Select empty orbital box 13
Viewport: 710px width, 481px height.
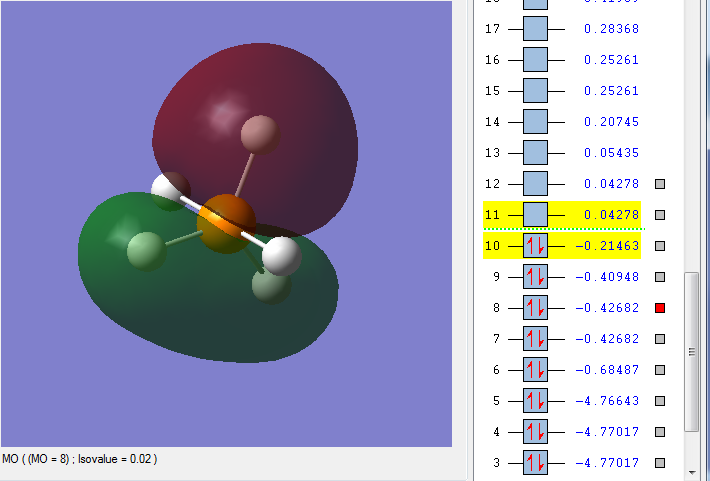tap(535, 153)
